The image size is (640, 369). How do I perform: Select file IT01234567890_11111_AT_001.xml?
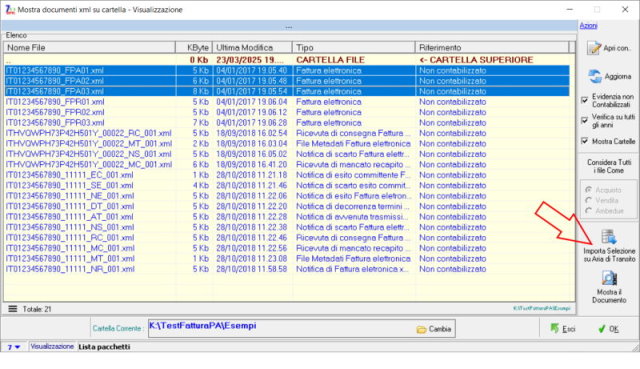287,217
